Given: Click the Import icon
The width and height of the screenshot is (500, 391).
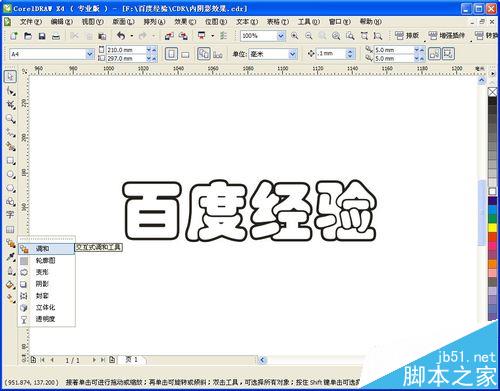Looking at the screenshot, I should click(169, 36).
